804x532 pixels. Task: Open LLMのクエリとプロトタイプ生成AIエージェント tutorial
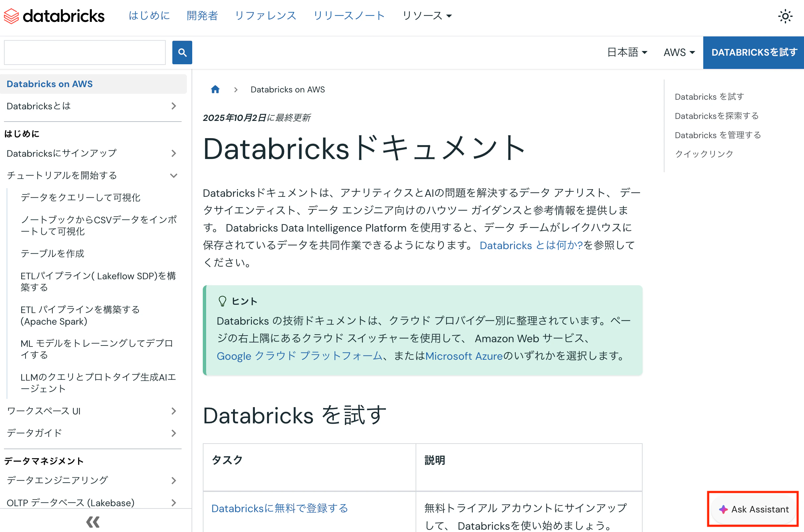98,383
